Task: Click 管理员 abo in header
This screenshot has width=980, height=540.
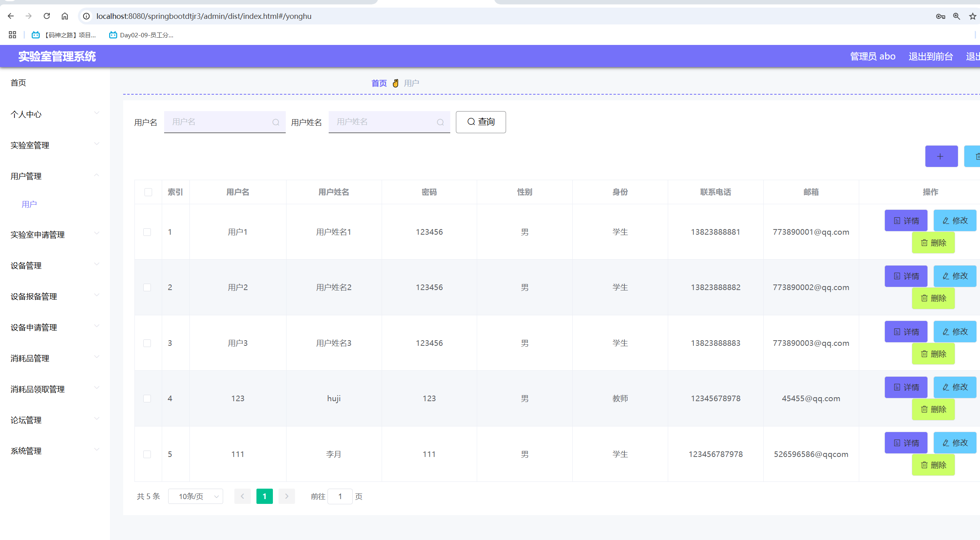Action: pos(873,57)
